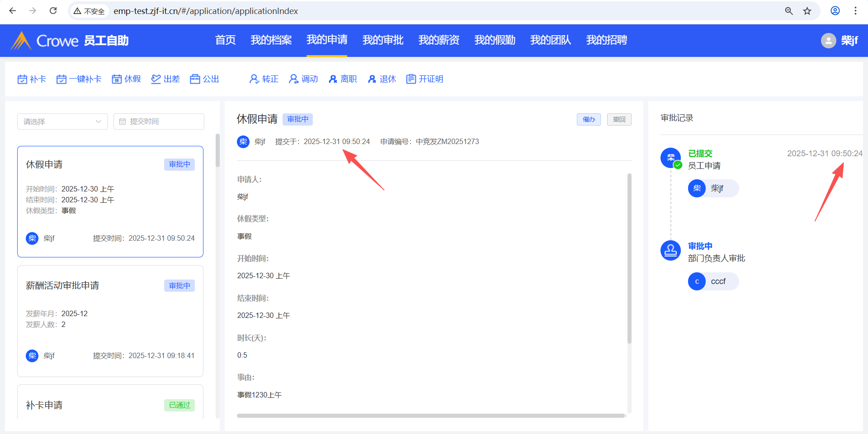Click the 事假1230上午 reason text

tap(259, 395)
